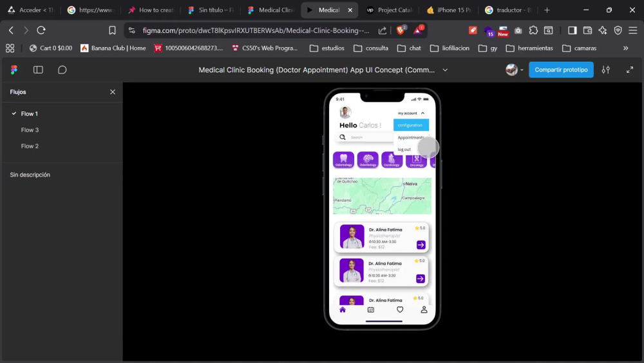
Task: Open camaras bookmark folder
Action: click(579, 48)
